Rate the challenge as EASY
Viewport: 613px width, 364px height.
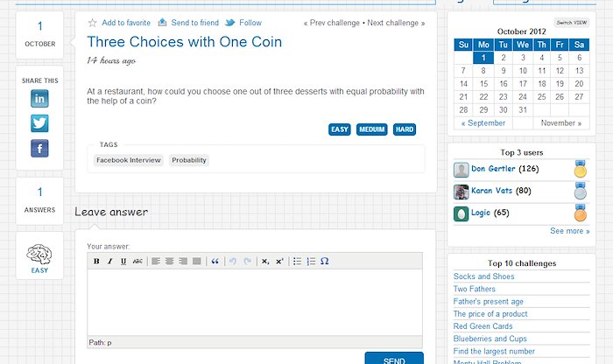(x=340, y=129)
